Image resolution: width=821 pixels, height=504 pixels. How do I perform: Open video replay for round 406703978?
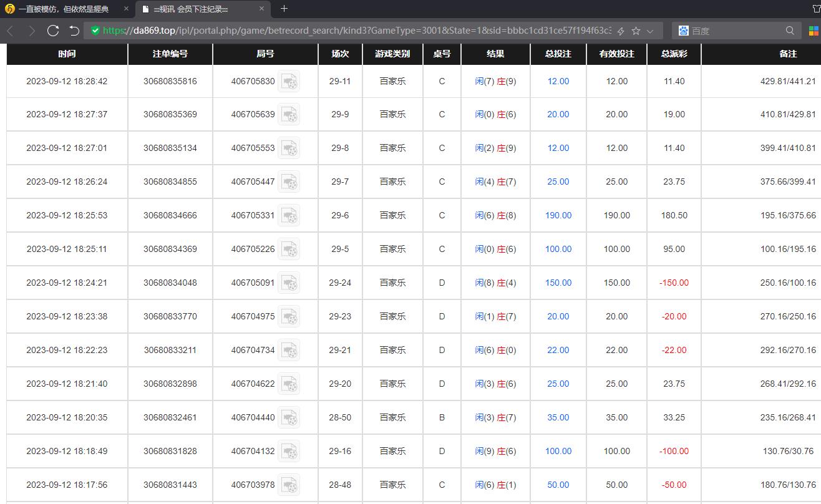pyautogui.click(x=289, y=485)
